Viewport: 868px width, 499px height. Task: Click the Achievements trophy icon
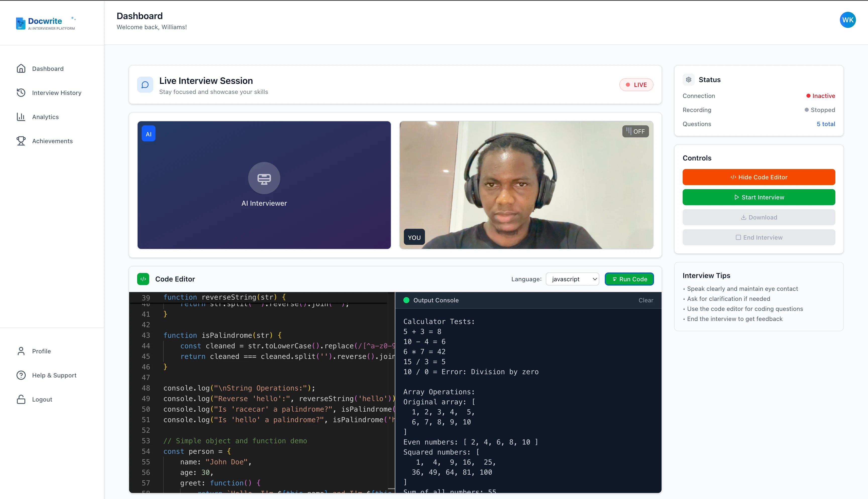pos(21,141)
